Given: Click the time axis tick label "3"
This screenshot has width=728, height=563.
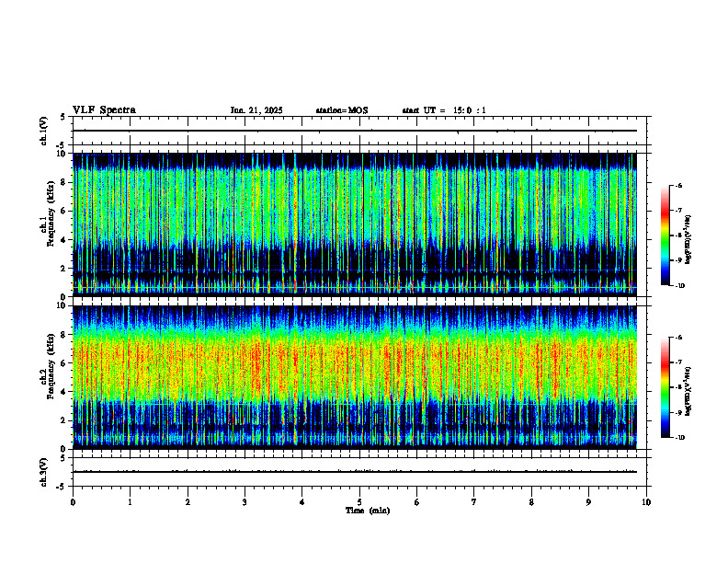Looking at the screenshot, I should pos(245,502).
